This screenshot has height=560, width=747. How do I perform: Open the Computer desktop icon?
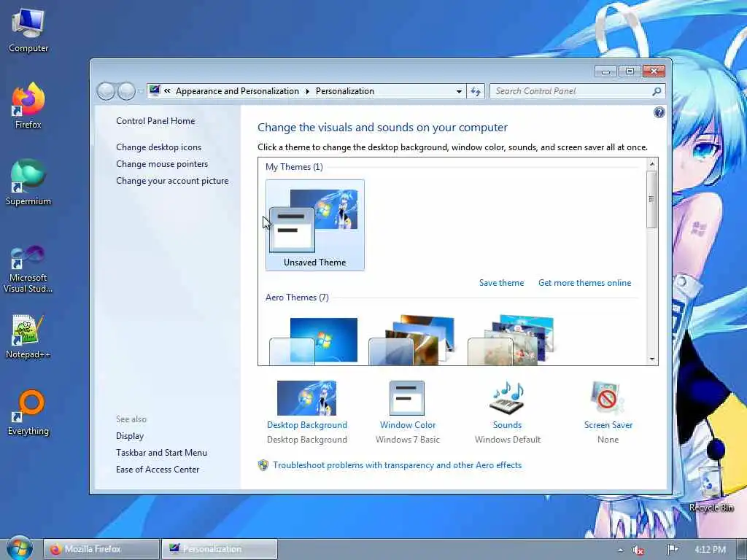tap(28, 31)
